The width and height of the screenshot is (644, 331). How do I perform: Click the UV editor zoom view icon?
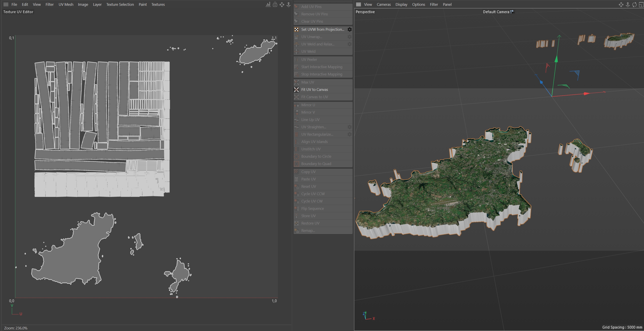[288, 4]
